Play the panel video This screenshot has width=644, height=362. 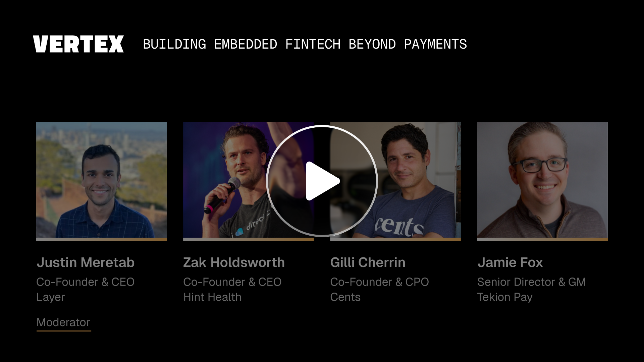[322, 181]
